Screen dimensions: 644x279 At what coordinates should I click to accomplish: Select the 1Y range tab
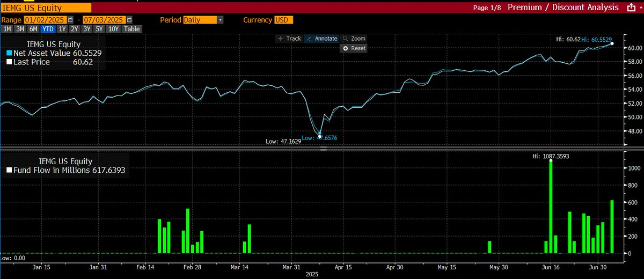(x=63, y=29)
